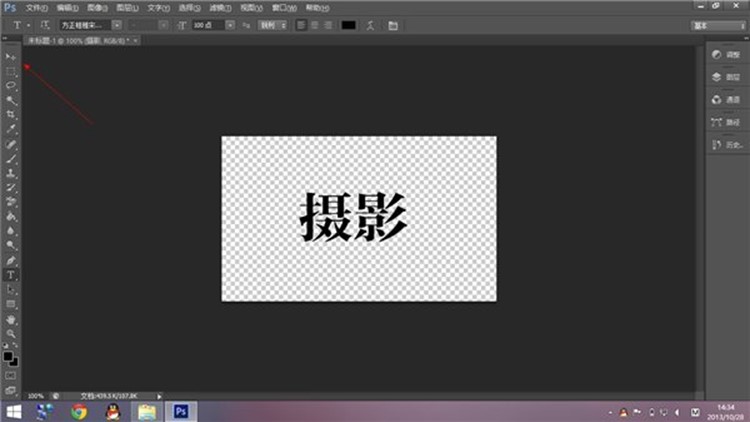The height and width of the screenshot is (422, 750).
Task: Select the Horizontal Type tool in toolbox
Action: [x=11, y=274]
